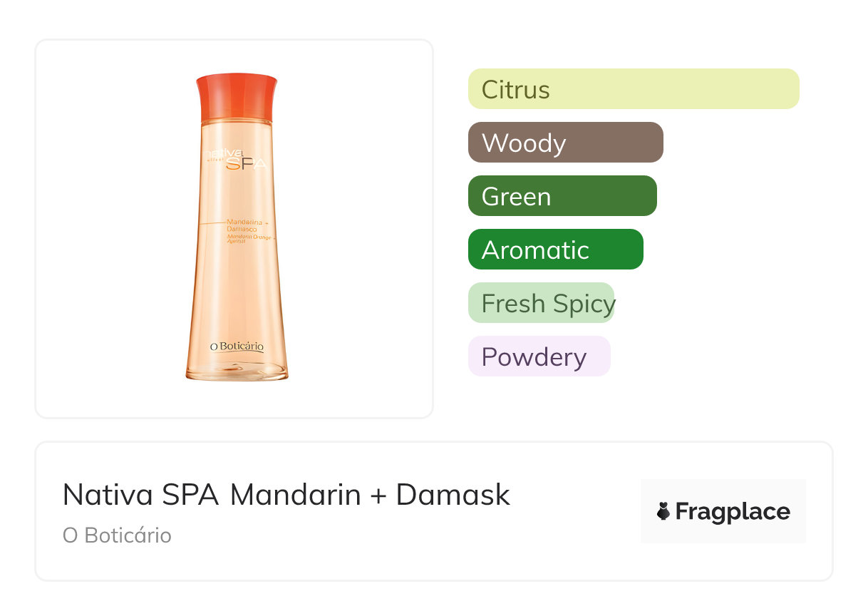The width and height of the screenshot is (868, 616).
Task: Click the O Boticário label on the bottle
Action: [x=237, y=346]
